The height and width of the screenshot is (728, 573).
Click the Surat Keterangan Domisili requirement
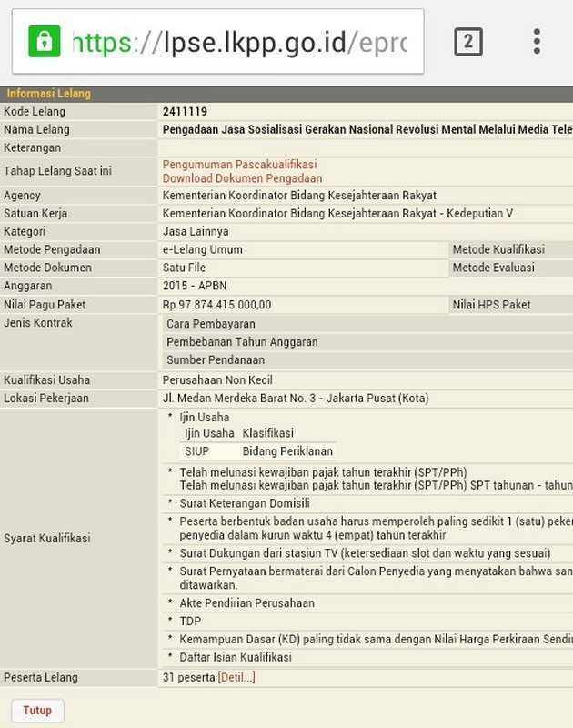[245, 503]
